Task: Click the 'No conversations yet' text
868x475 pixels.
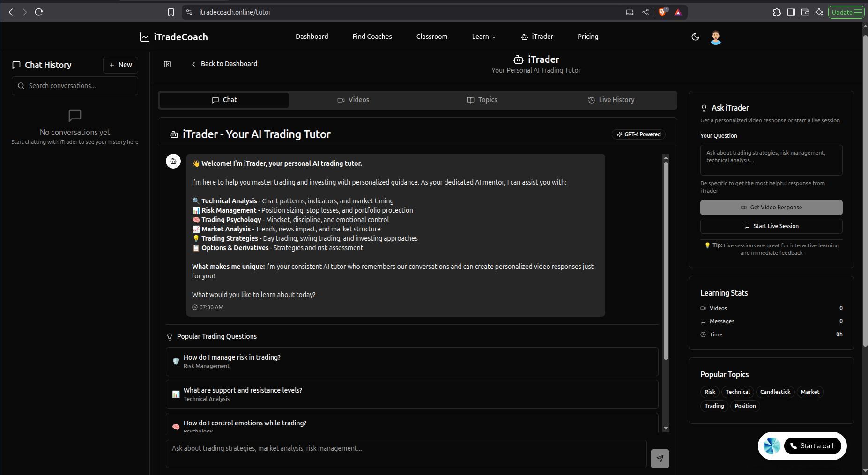Action: (75, 133)
